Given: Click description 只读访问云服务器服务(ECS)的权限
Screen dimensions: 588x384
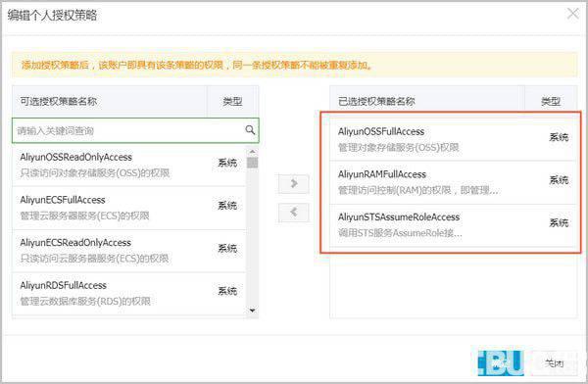Looking at the screenshot, I should tap(94, 259).
